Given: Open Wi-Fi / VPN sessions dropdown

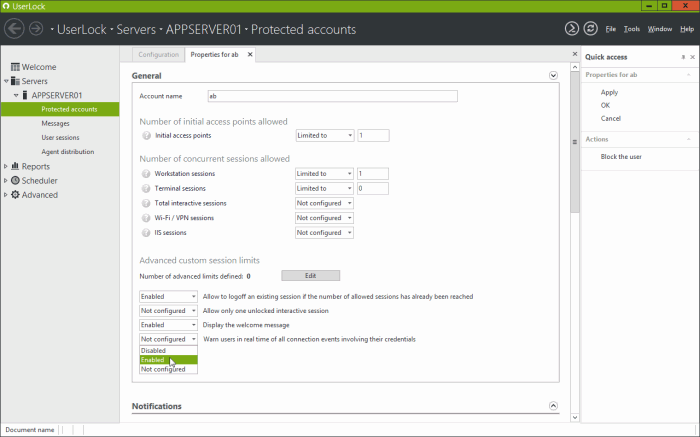Looking at the screenshot, I should pos(325,218).
